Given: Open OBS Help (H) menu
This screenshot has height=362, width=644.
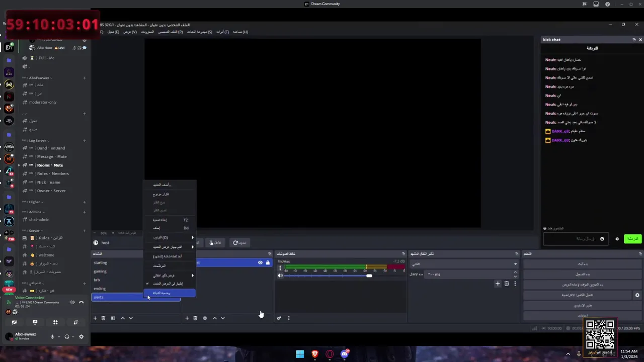Looking at the screenshot, I should [x=240, y=32].
